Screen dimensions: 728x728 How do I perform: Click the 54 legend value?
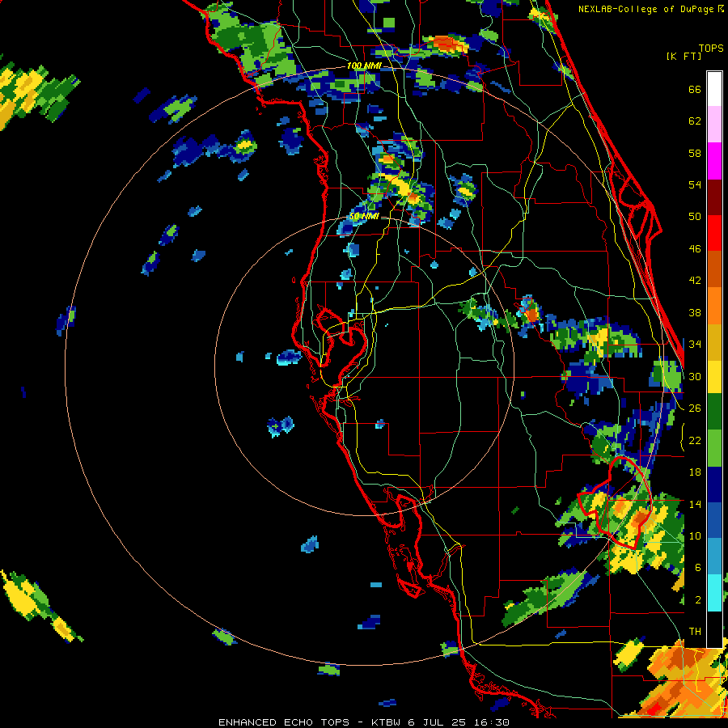click(695, 184)
